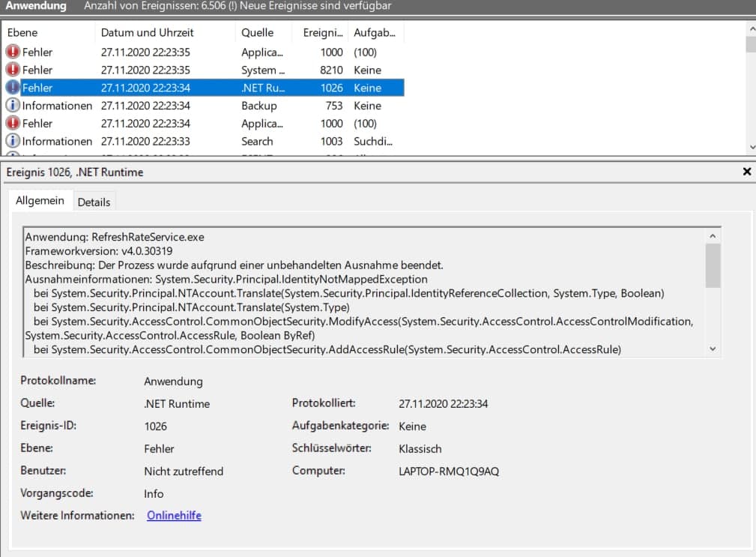This screenshot has height=557, width=756.
Task: Click event list scrollbar up arrow
Action: [x=752, y=29]
